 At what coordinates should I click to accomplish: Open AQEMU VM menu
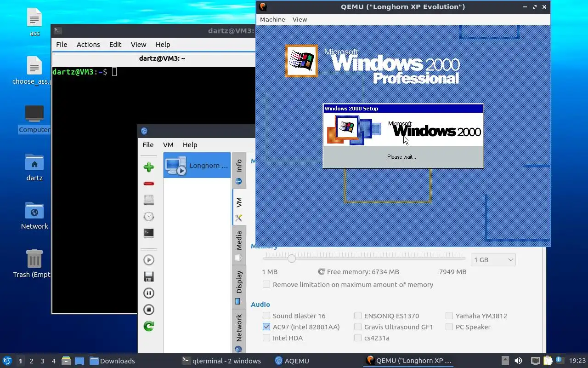point(168,144)
